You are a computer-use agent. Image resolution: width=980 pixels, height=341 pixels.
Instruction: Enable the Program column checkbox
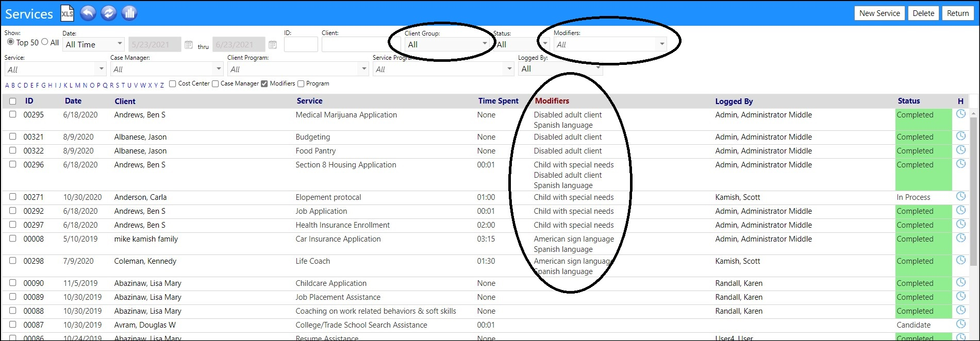click(x=301, y=83)
